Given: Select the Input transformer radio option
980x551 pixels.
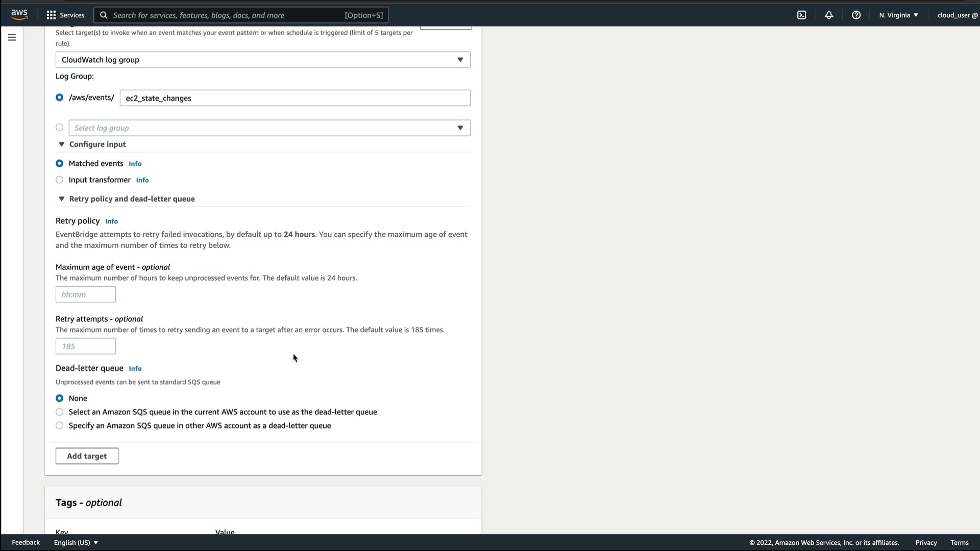Looking at the screenshot, I should click(60, 180).
